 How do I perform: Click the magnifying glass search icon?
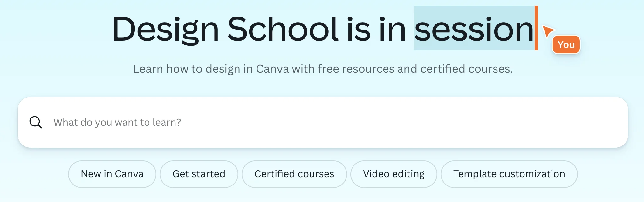pyautogui.click(x=36, y=122)
